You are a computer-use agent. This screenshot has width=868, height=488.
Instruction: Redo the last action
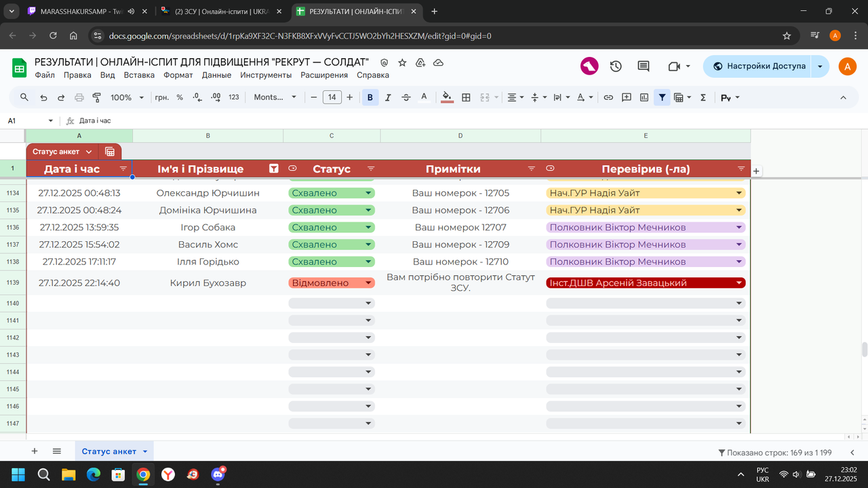pyautogui.click(x=61, y=98)
